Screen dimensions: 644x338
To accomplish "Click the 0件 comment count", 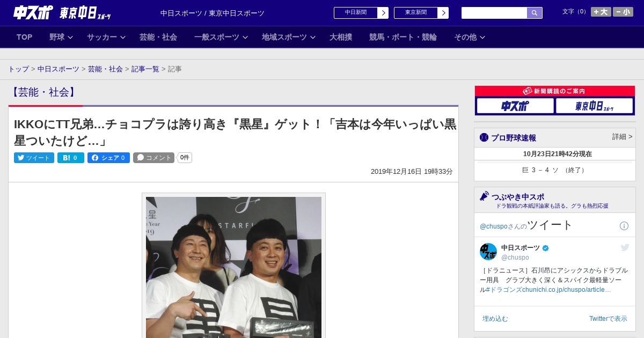I will [185, 158].
